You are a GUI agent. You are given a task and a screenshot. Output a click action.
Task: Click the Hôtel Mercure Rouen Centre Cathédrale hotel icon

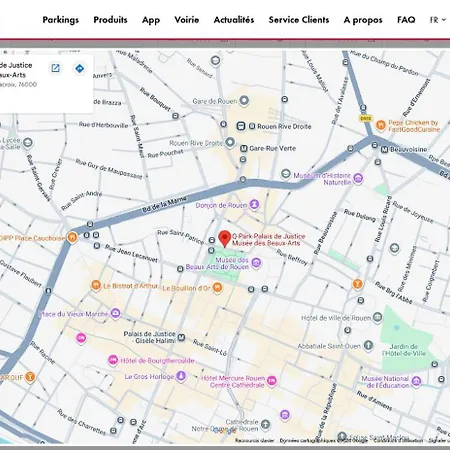pos(272,380)
